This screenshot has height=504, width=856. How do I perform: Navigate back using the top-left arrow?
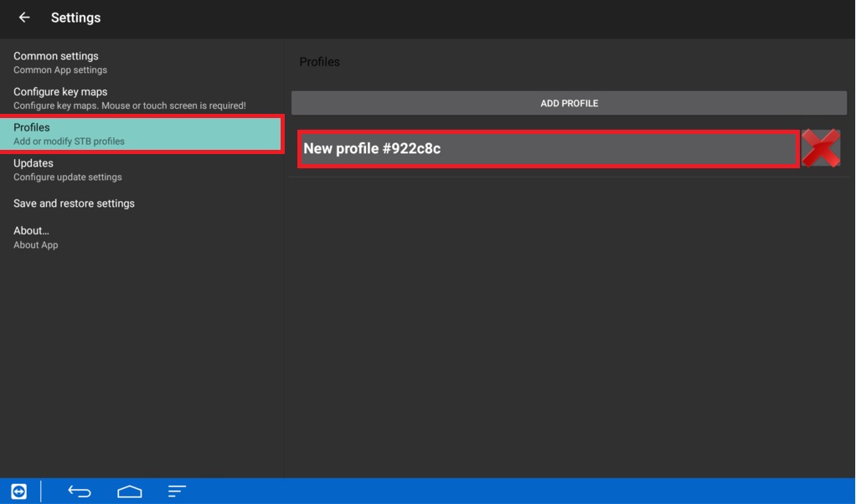(x=23, y=18)
